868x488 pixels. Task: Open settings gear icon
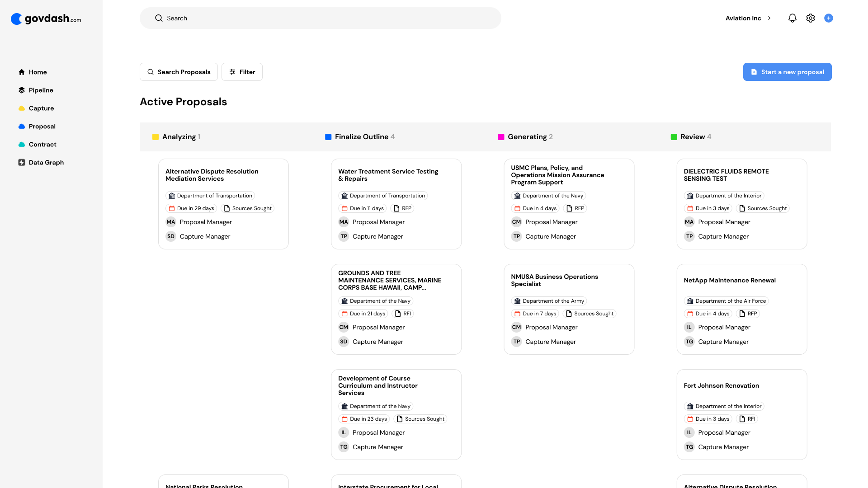[x=810, y=18]
